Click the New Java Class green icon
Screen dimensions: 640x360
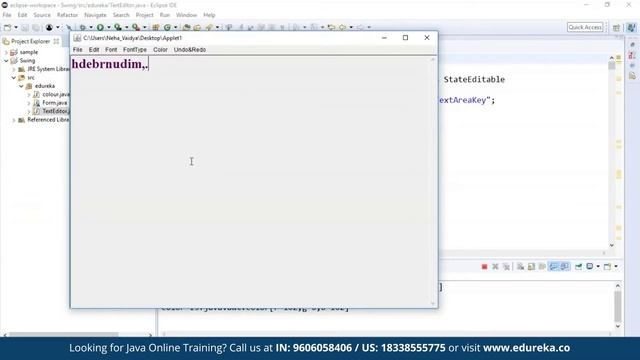(x=167, y=27)
